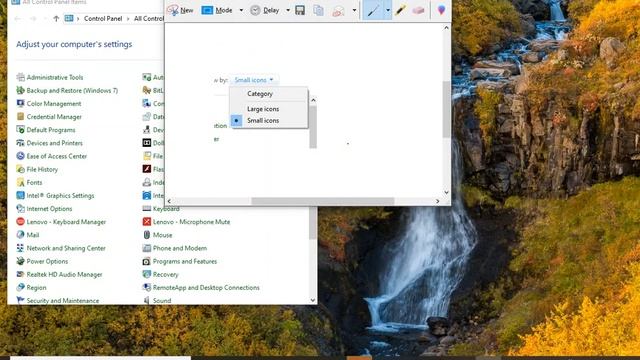Click the Programs and Features icon

pyautogui.click(x=147, y=261)
